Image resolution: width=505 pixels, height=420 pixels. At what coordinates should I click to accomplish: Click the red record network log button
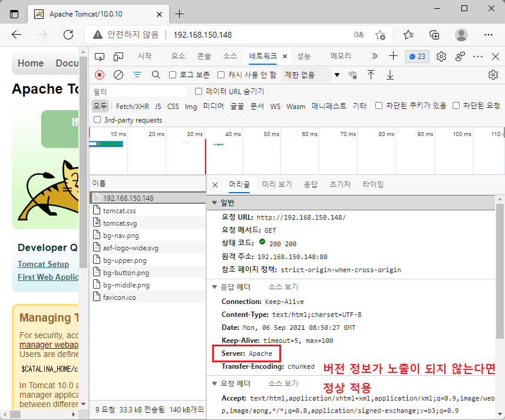(100, 75)
